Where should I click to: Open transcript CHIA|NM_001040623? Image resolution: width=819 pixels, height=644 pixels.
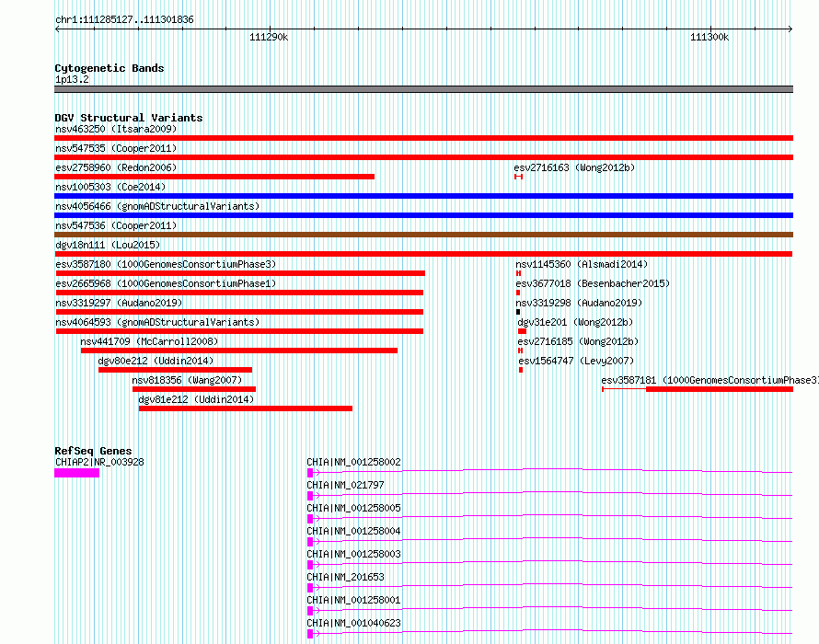(353, 623)
